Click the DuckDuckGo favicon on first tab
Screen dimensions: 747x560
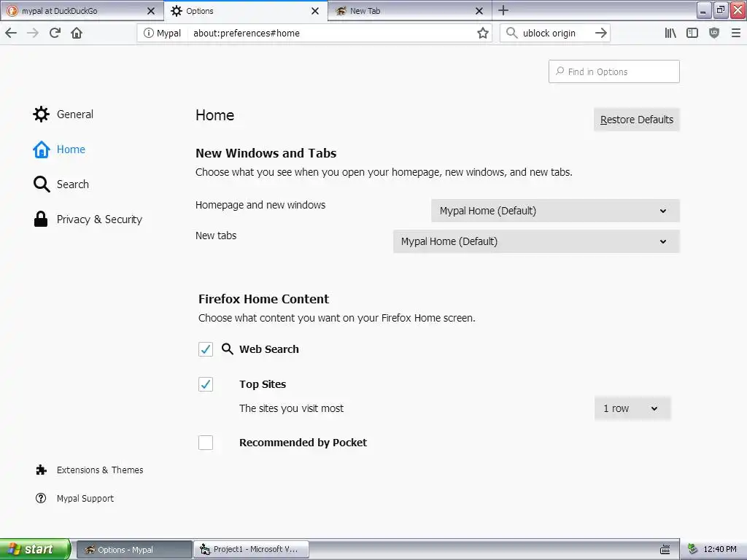pos(12,11)
